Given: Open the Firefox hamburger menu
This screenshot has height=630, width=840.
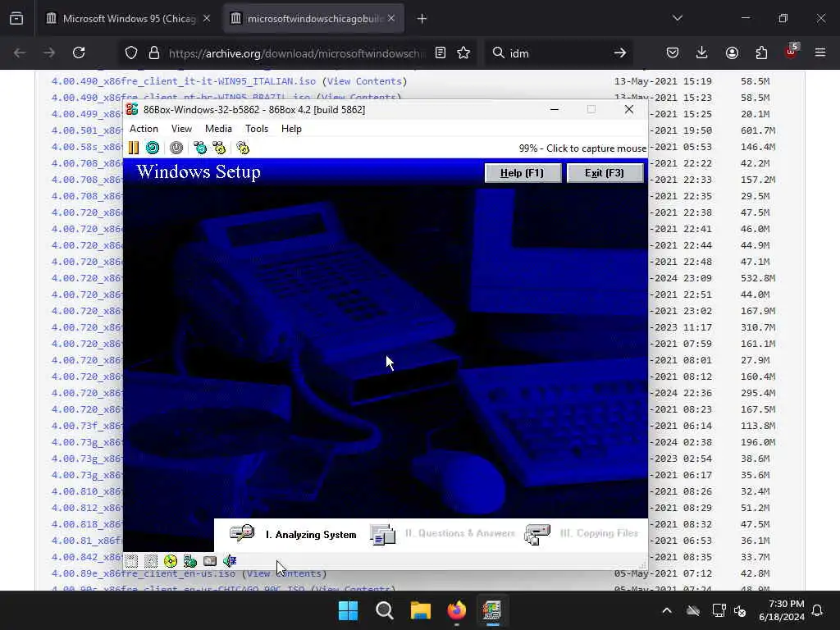Looking at the screenshot, I should tap(820, 52).
